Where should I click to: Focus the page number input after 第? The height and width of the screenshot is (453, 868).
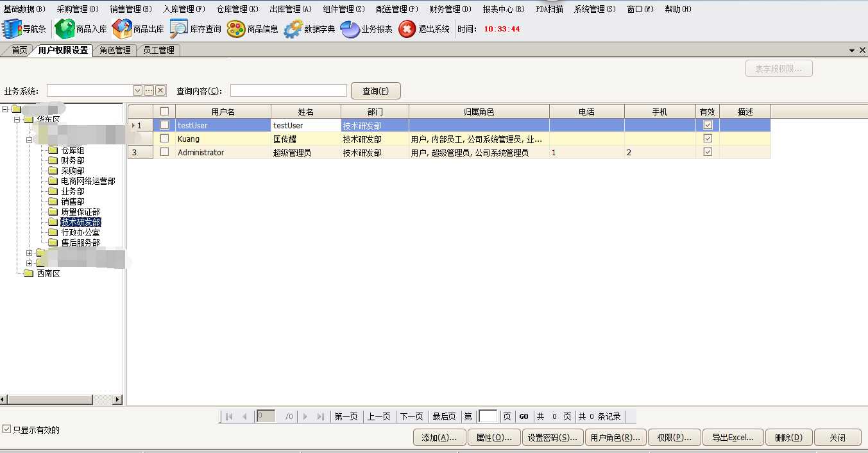pyautogui.click(x=488, y=416)
